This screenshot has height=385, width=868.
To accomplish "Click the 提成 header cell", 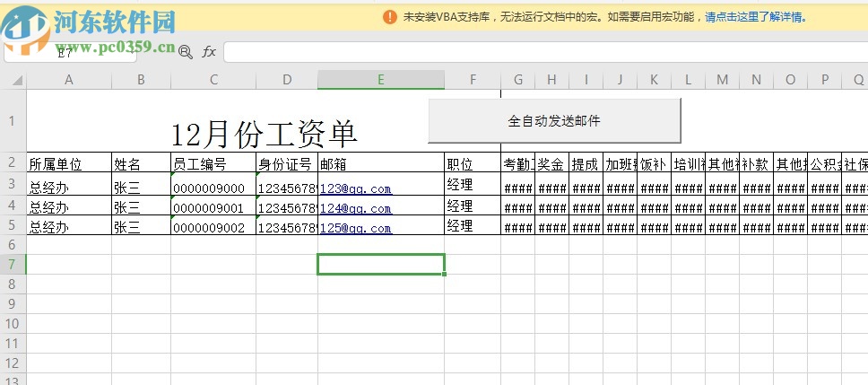I will pyautogui.click(x=586, y=162).
